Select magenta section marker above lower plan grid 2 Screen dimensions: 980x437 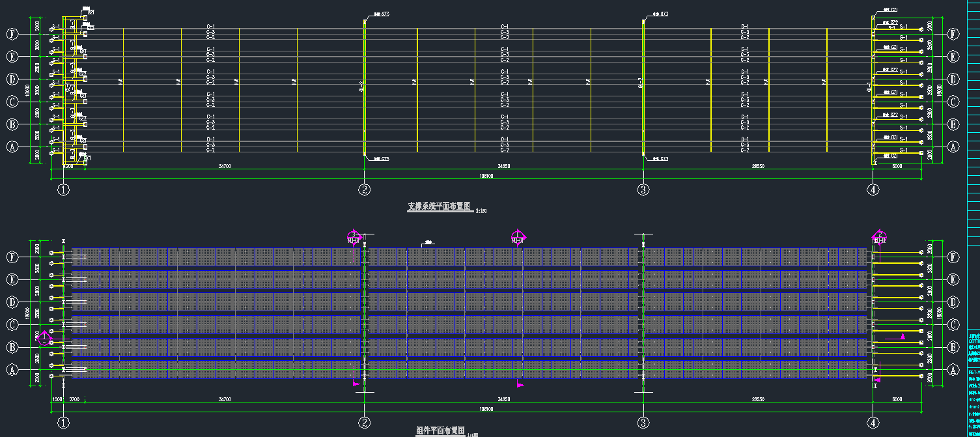click(x=354, y=236)
